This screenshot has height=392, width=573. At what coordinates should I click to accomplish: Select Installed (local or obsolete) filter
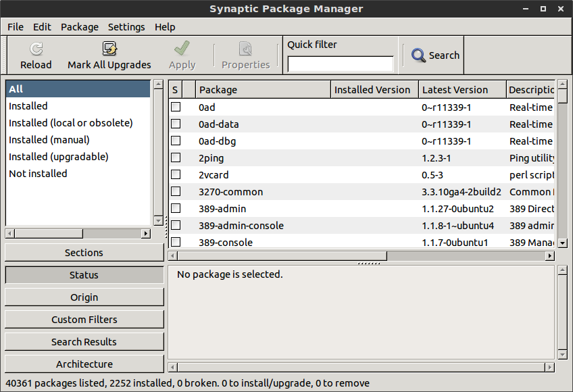click(x=78, y=123)
